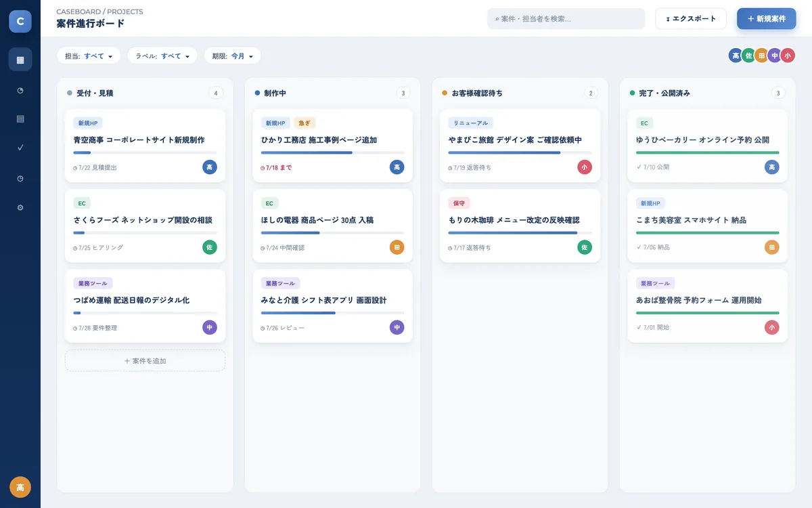Click assignee avatar on あおば整骨院 card
Viewport: 812px width, 508px height.
click(772, 328)
